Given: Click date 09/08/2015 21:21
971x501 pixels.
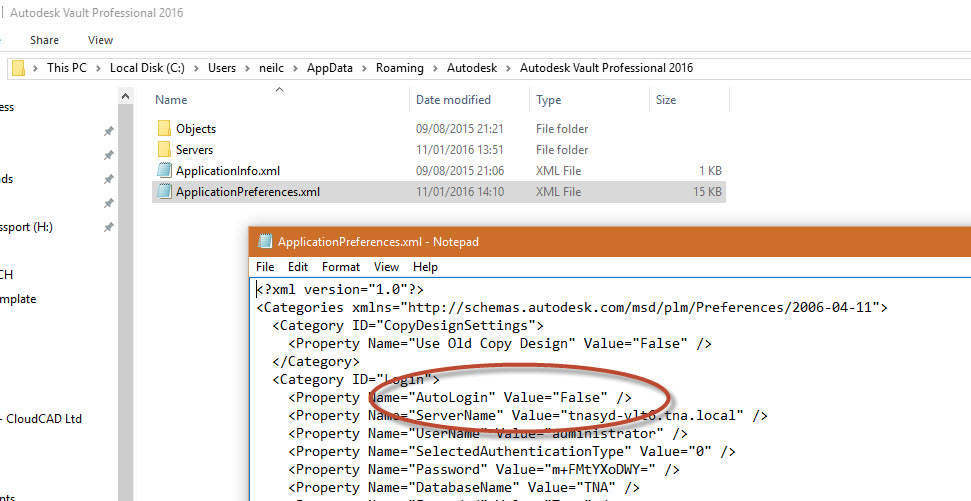Looking at the screenshot, I should (459, 129).
